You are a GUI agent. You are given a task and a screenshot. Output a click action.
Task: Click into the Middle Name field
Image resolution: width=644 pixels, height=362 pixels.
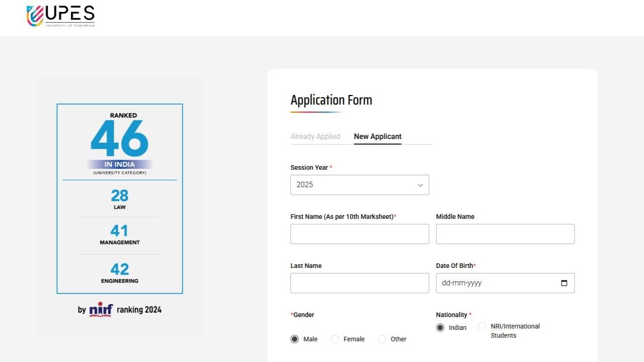(505, 234)
